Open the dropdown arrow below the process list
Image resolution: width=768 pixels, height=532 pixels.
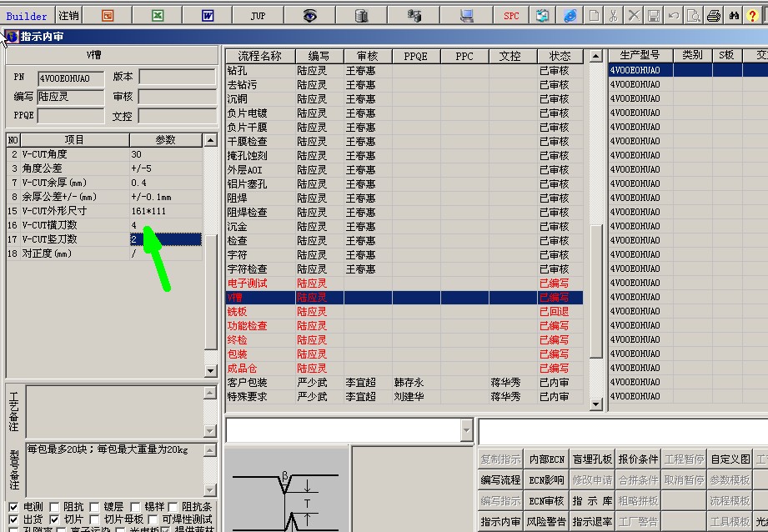(x=466, y=430)
